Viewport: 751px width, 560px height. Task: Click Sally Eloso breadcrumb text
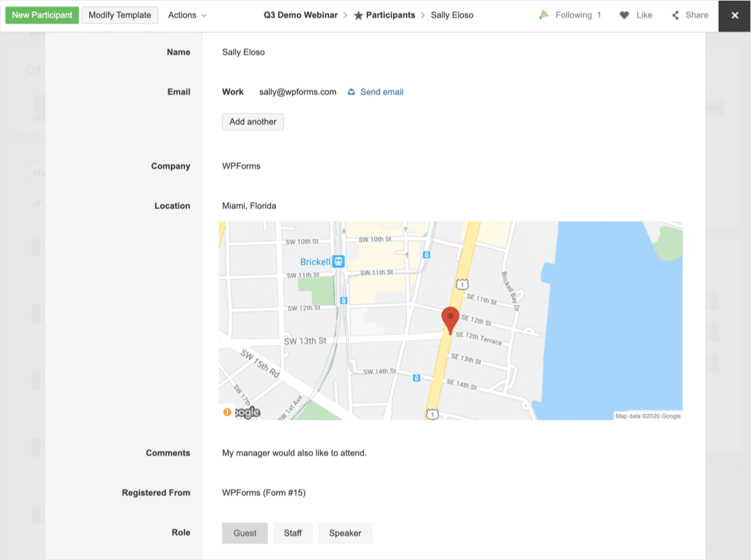click(x=452, y=15)
